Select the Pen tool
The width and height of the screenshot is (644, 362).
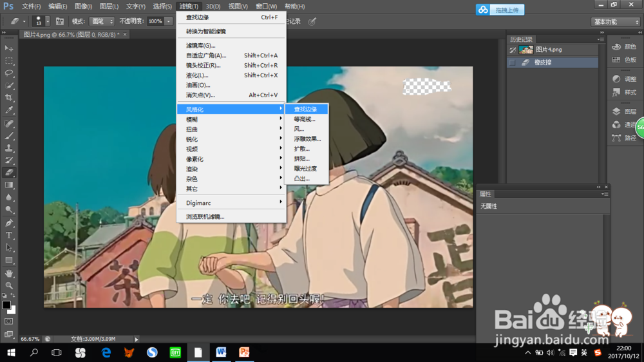(8, 223)
